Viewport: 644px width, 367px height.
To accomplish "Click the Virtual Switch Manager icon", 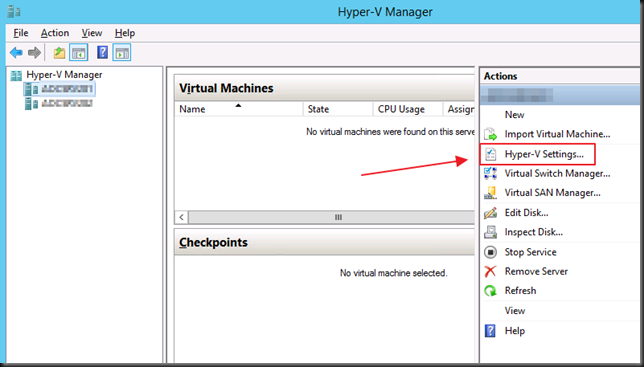I will (x=490, y=173).
